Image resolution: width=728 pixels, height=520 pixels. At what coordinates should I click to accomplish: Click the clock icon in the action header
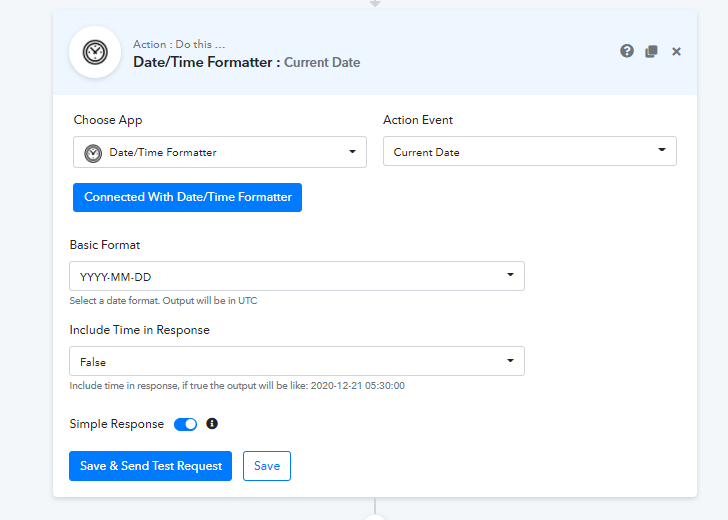(95, 52)
